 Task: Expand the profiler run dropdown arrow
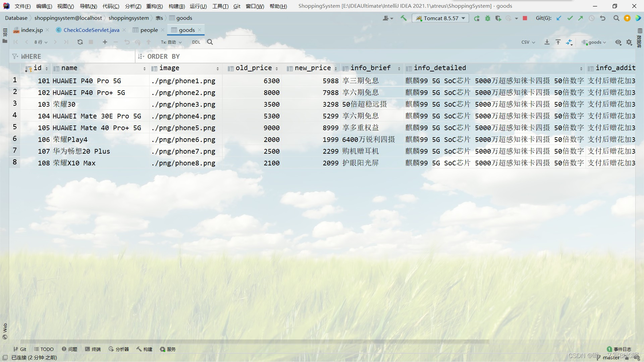point(517,18)
